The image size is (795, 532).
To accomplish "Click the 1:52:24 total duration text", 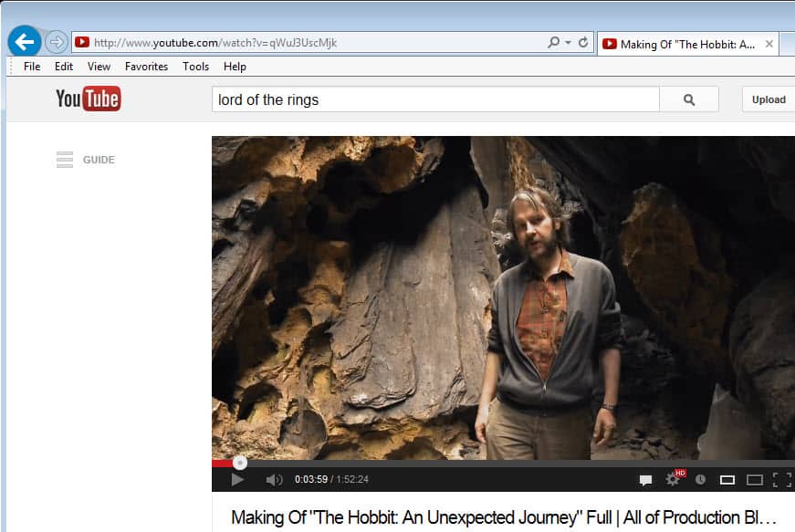I will 352,479.
